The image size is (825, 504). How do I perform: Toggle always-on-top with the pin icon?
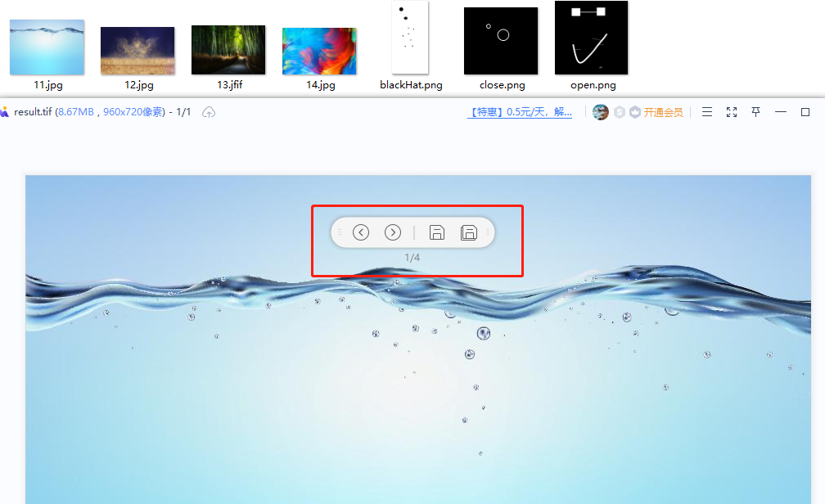755,111
